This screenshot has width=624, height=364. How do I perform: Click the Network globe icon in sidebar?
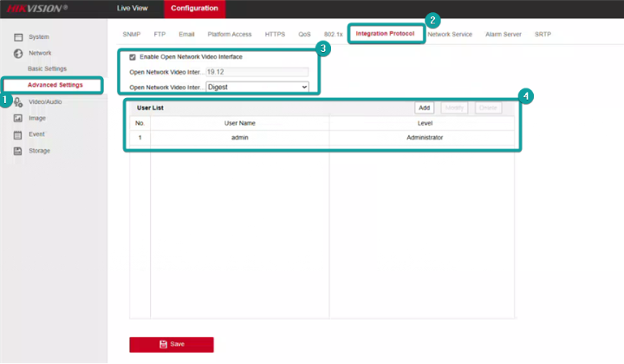17,53
